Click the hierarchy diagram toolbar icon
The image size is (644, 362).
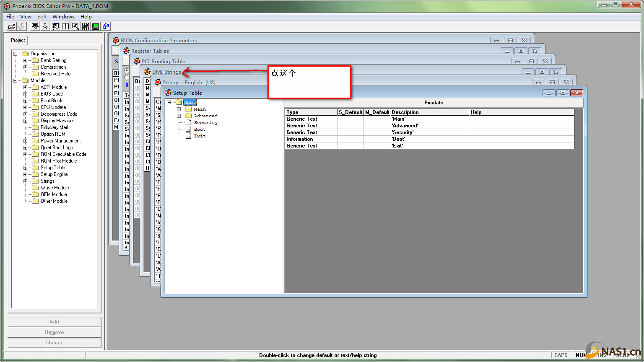point(45,26)
